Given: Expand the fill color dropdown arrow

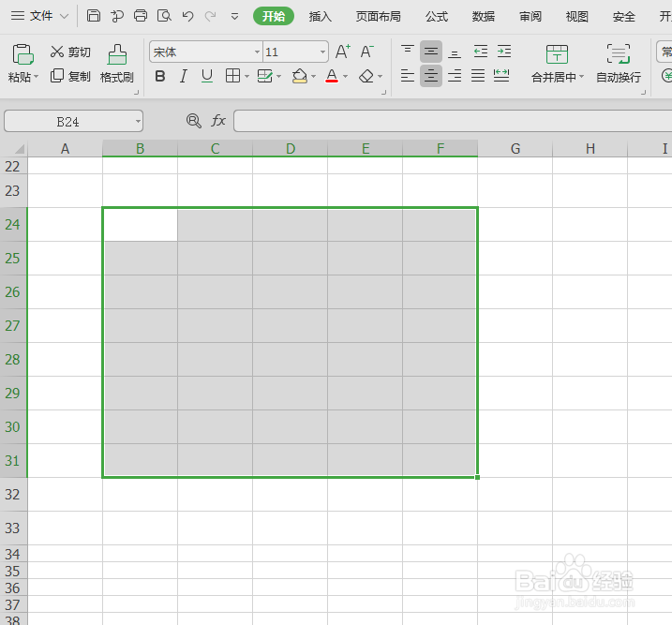Looking at the screenshot, I should pyautogui.click(x=314, y=77).
